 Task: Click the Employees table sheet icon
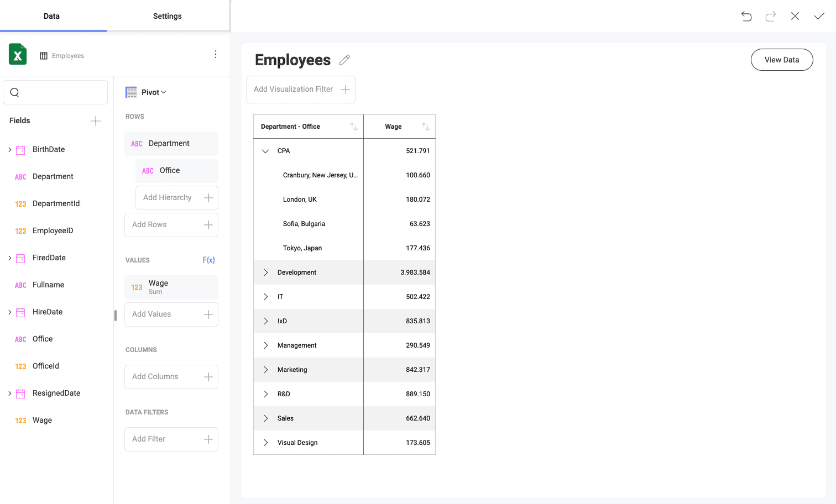pos(44,56)
